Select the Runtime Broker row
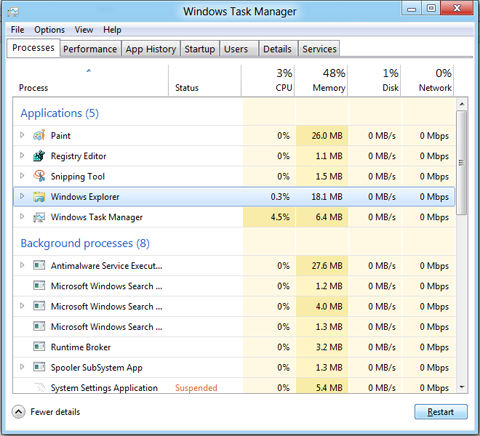 (234, 347)
